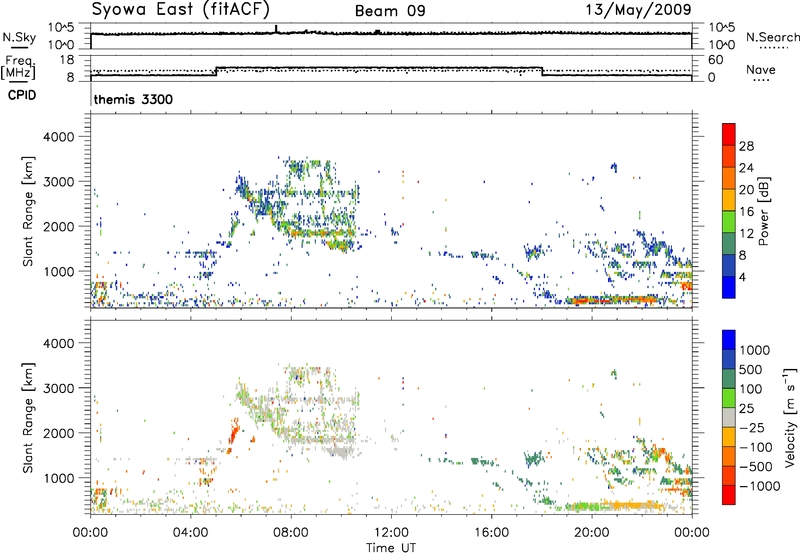This screenshot has width=800, height=554.
Task: Click the '3000' tick of the velocity panel
Action: (58, 388)
